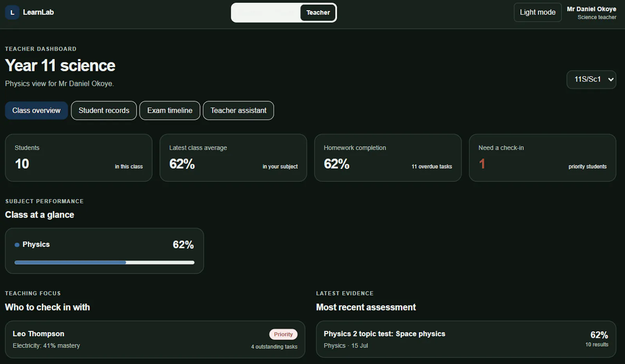This screenshot has width=625, height=364.
Task: Click the Physics 62% percentage value
Action: (x=183, y=245)
